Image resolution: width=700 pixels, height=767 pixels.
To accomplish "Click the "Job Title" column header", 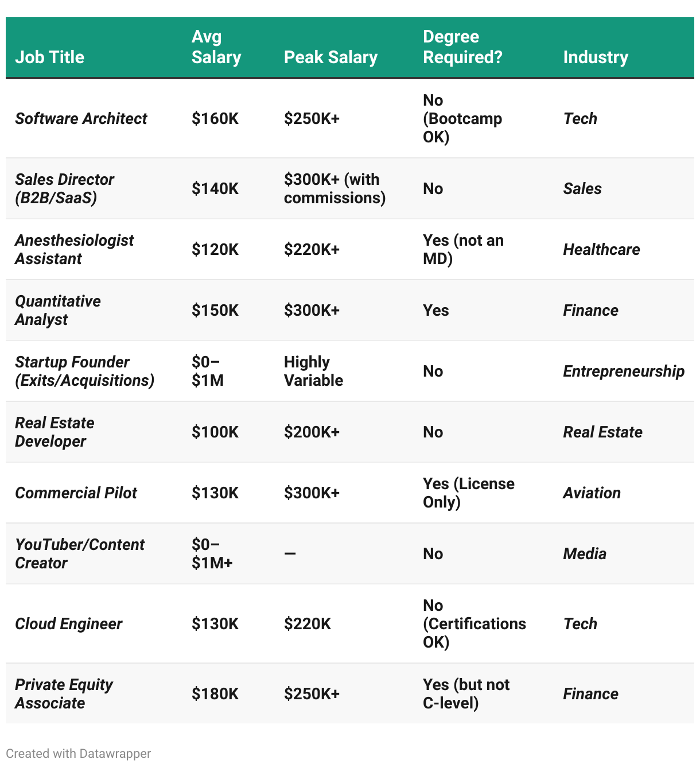I will click(50, 57).
